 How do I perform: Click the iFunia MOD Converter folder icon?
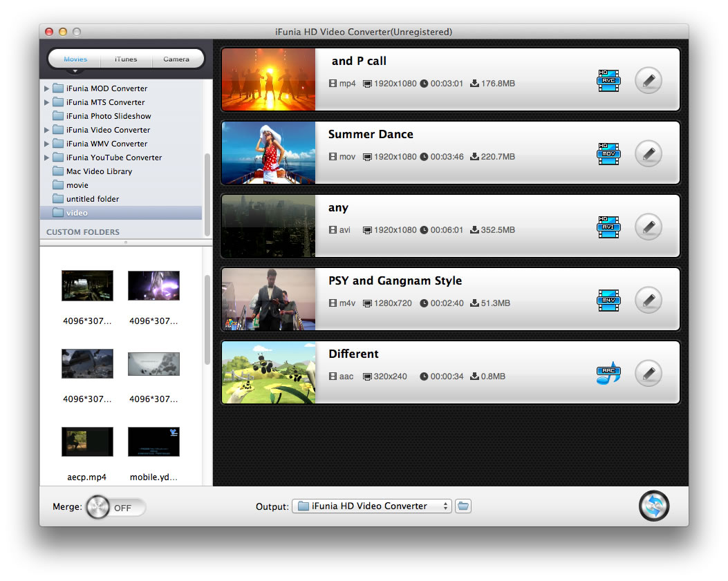click(58, 88)
